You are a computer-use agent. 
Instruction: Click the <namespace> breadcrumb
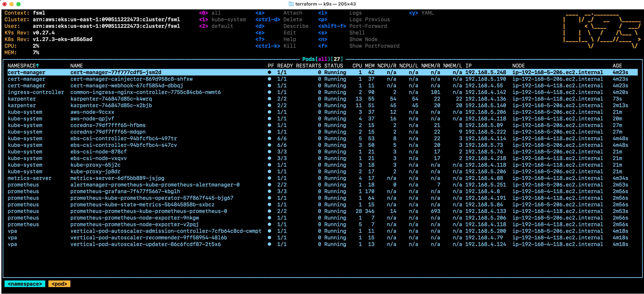click(25, 284)
